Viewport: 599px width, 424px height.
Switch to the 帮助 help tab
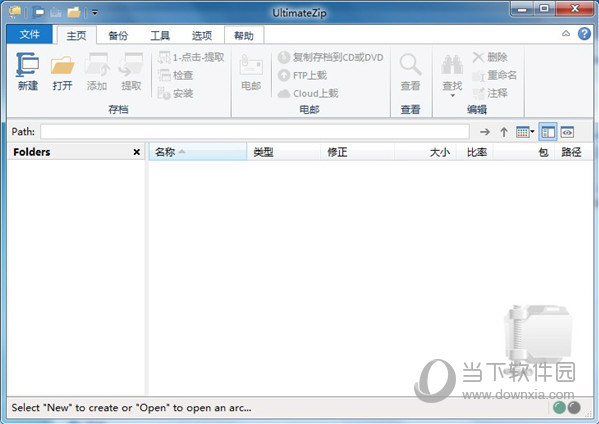[244, 36]
